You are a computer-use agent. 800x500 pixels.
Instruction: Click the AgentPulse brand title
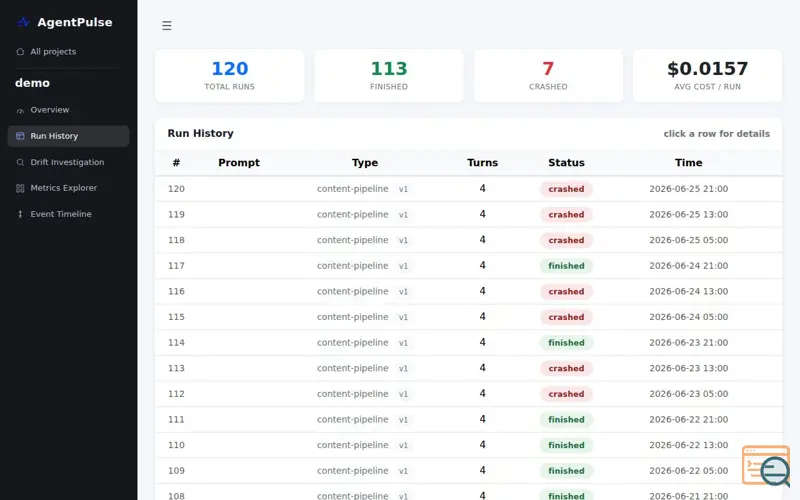click(74, 22)
